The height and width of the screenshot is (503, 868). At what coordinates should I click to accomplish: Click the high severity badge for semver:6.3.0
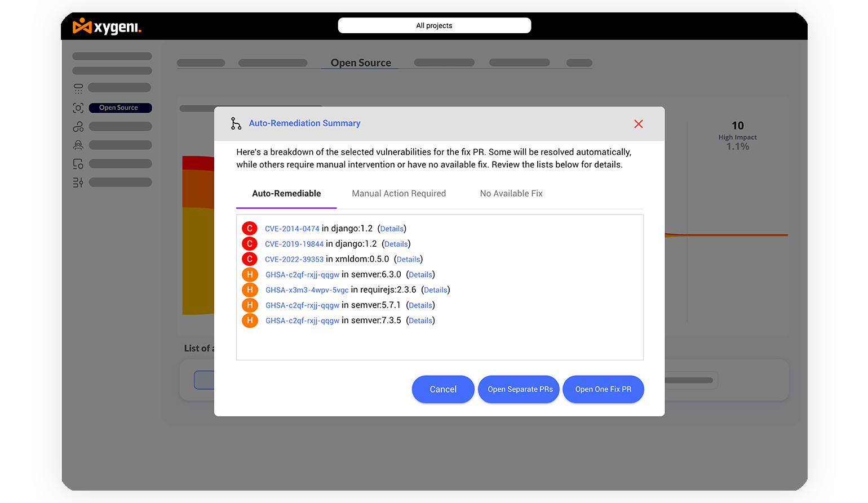pos(250,274)
